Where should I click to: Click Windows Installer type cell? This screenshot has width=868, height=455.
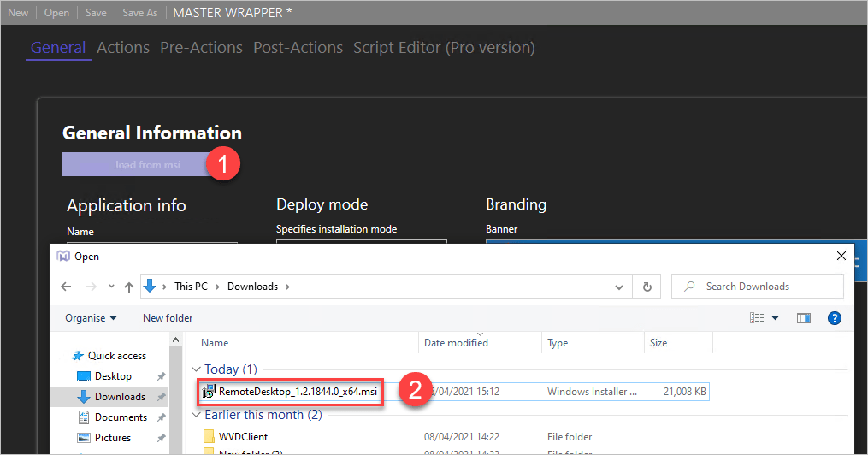pyautogui.click(x=592, y=392)
